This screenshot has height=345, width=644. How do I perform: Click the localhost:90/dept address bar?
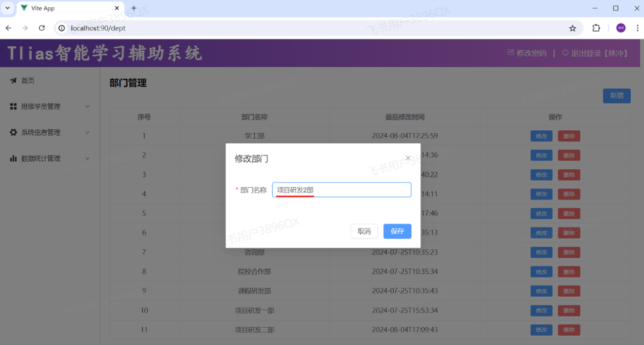point(318,28)
